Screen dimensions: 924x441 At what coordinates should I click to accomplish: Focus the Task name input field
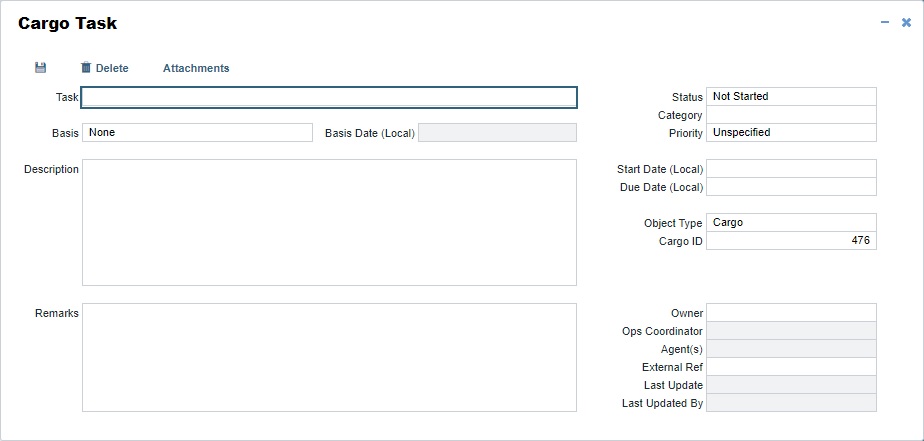329,97
